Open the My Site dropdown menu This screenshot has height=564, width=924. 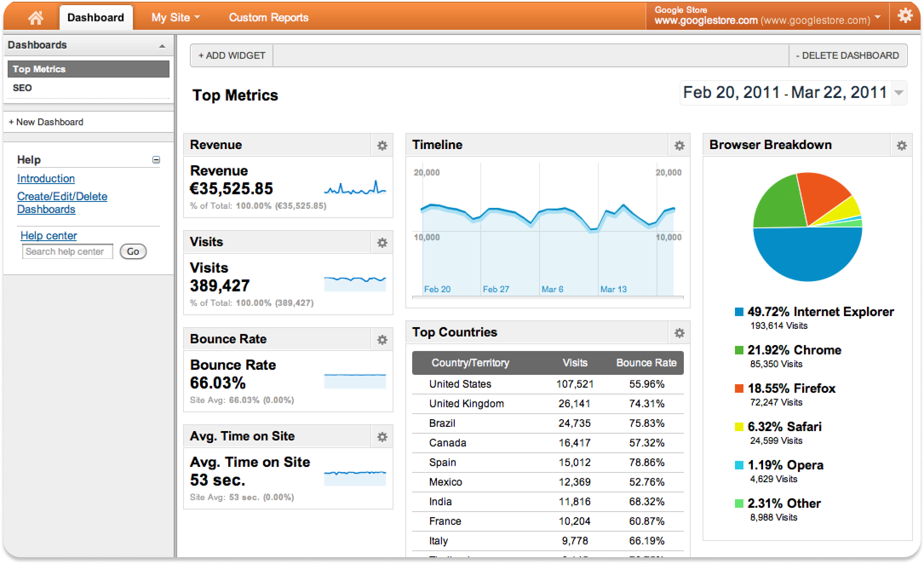(x=175, y=17)
